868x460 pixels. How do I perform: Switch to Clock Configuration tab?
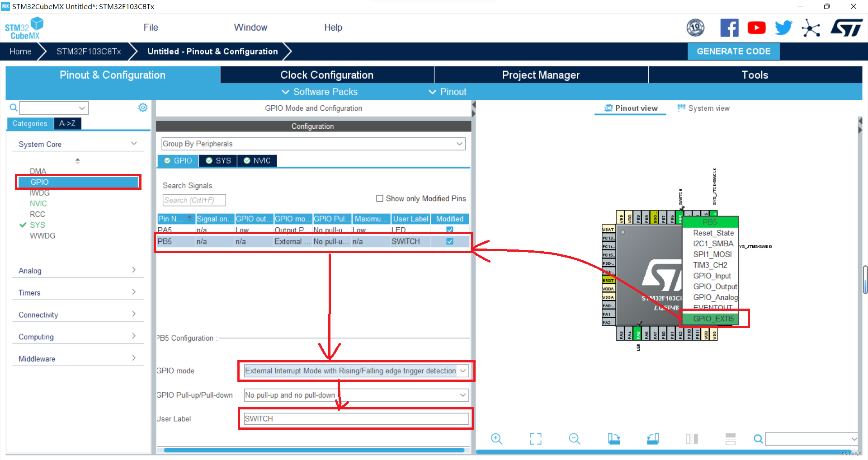[327, 75]
